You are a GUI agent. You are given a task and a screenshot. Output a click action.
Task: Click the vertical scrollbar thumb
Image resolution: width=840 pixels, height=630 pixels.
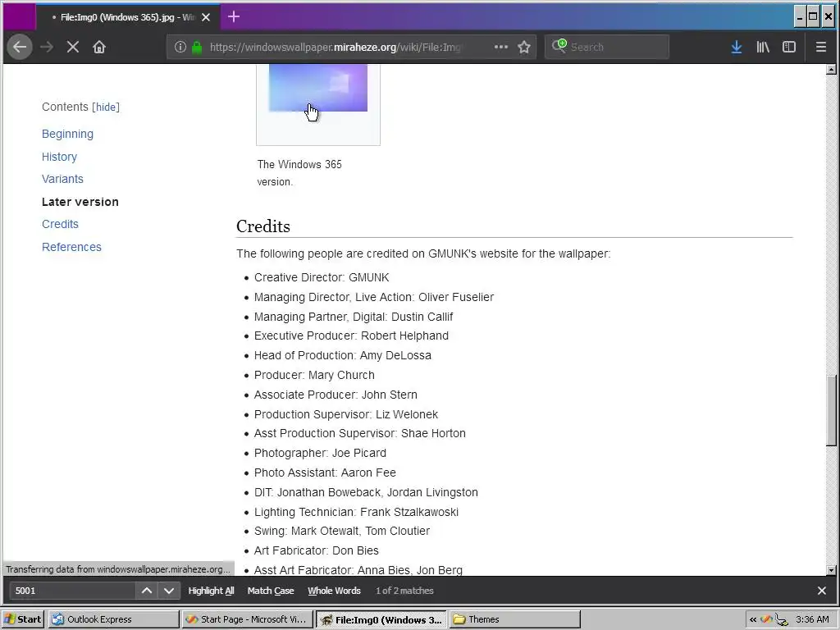pyautogui.click(x=831, y=410)
